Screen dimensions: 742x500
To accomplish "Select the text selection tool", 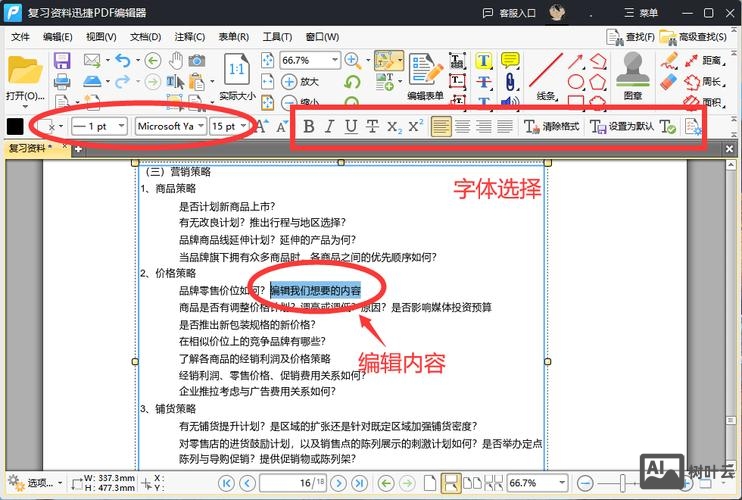I will point(175,82).
